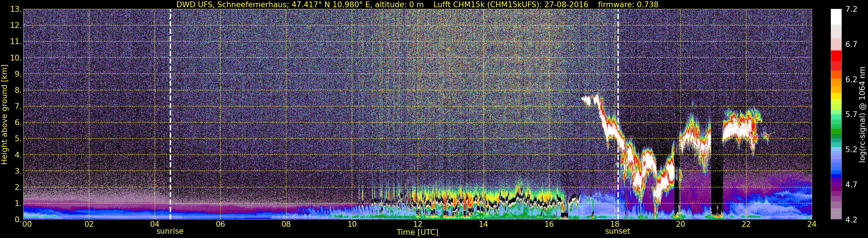The height and width of the screenshot is (238, 868).
Task: Click the colorbar value 4.7
Action: [851, 185]
